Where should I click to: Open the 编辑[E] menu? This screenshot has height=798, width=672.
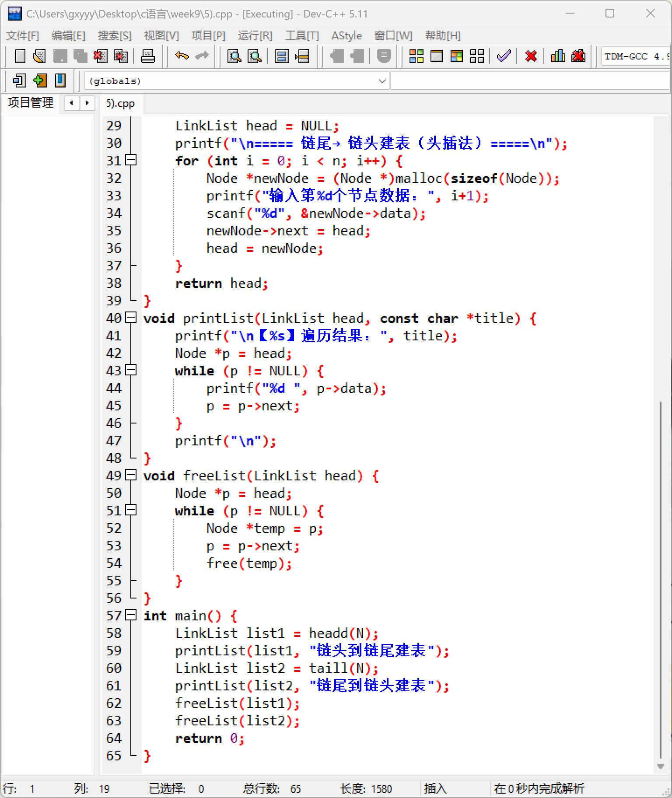tap(68, 35)
